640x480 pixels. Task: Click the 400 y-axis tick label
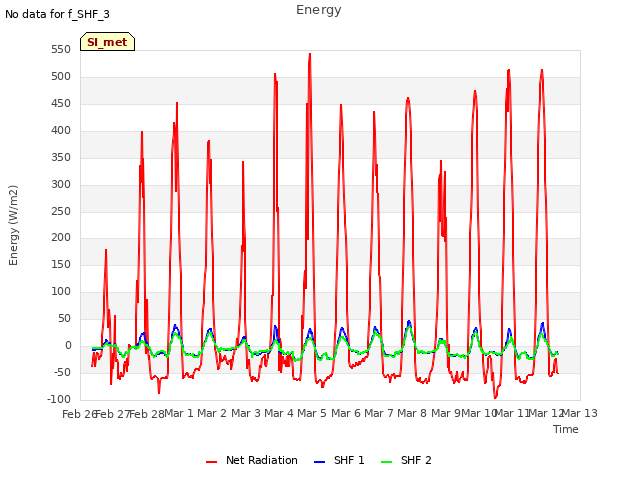coord(61,131)
